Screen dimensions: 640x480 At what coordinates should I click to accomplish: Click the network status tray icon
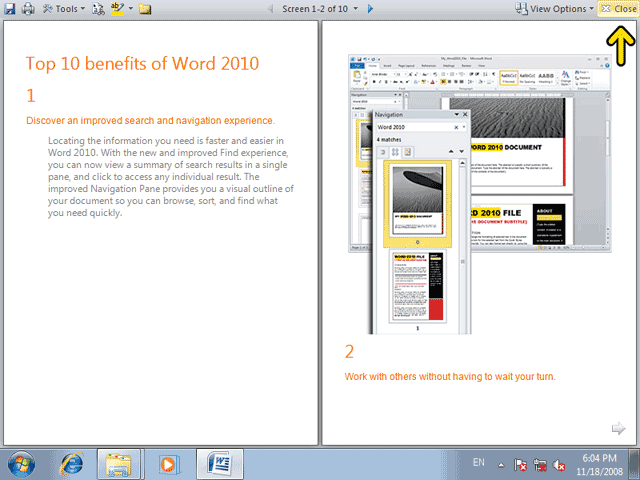click(x=540, y=464)
